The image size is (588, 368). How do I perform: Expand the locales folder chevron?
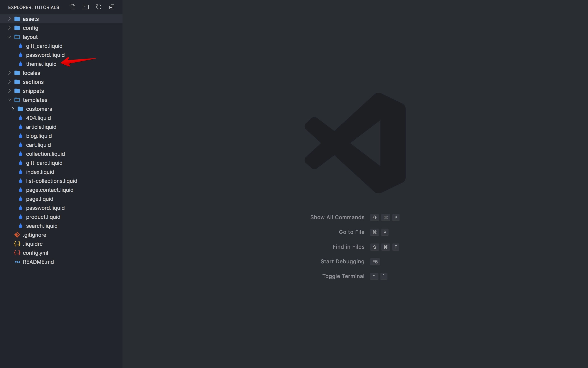coord(9,73)
